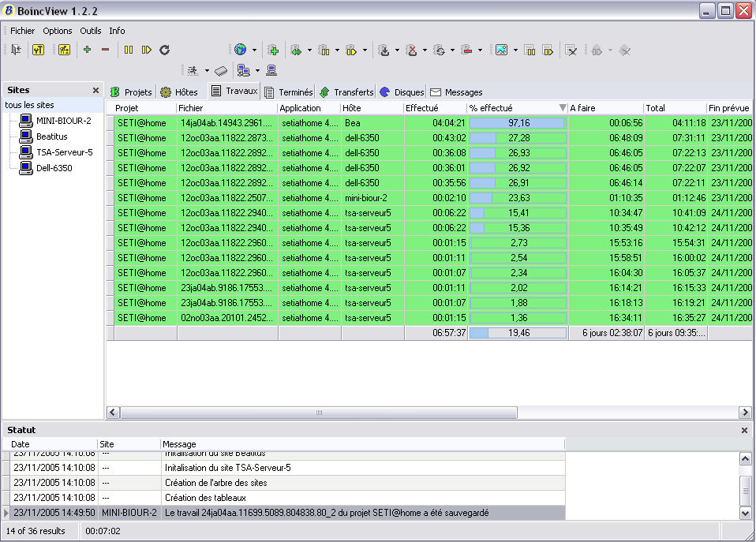
Task: Select the Beatitus site in the tree
Action: pos(51,136)
